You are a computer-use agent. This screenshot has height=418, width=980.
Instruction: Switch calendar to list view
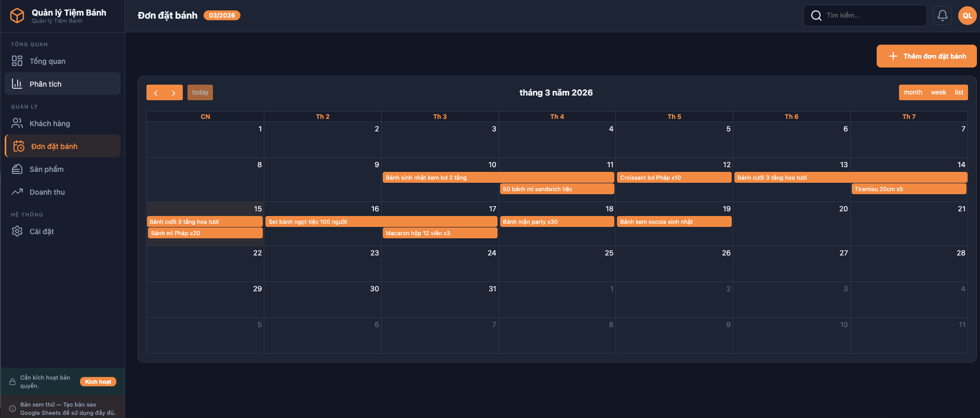[x=959, y=92]
